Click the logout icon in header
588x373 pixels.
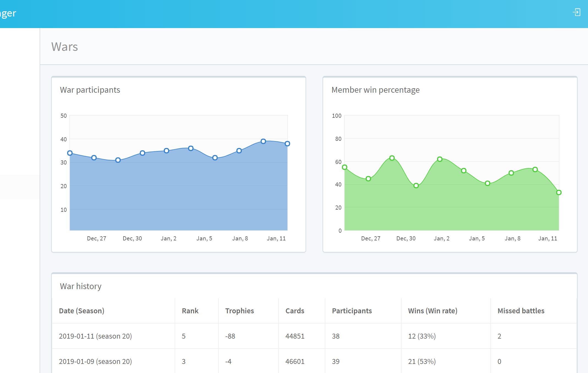(x=576, y=12)
